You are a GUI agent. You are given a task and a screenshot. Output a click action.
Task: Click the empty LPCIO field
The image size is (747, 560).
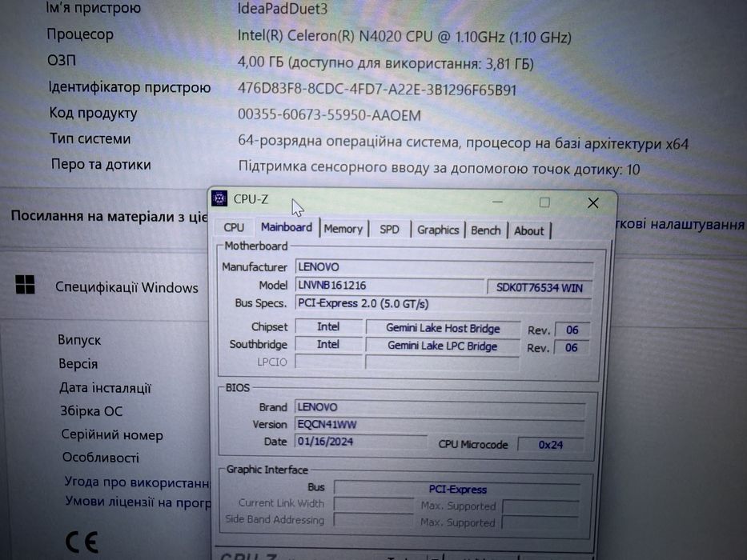coord(329,362)
